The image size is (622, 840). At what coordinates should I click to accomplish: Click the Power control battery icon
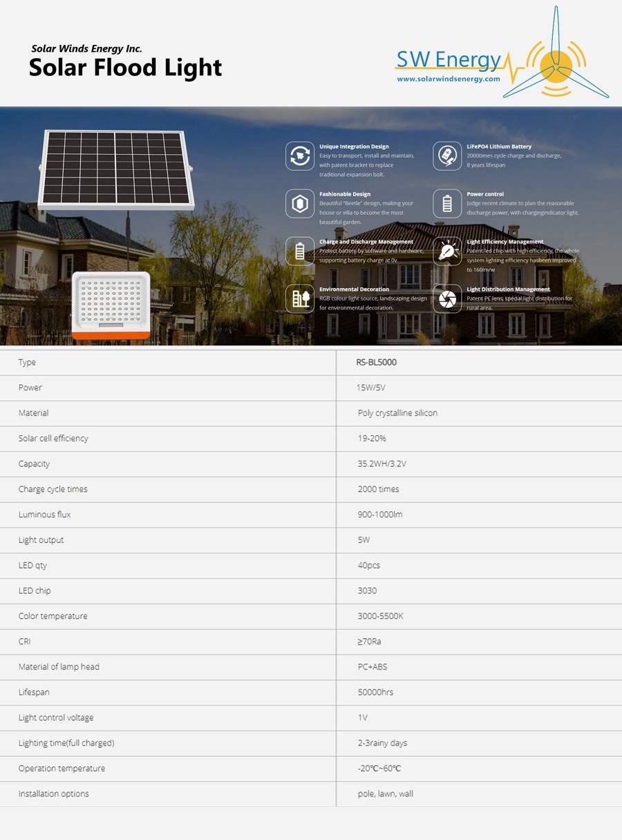447,204
